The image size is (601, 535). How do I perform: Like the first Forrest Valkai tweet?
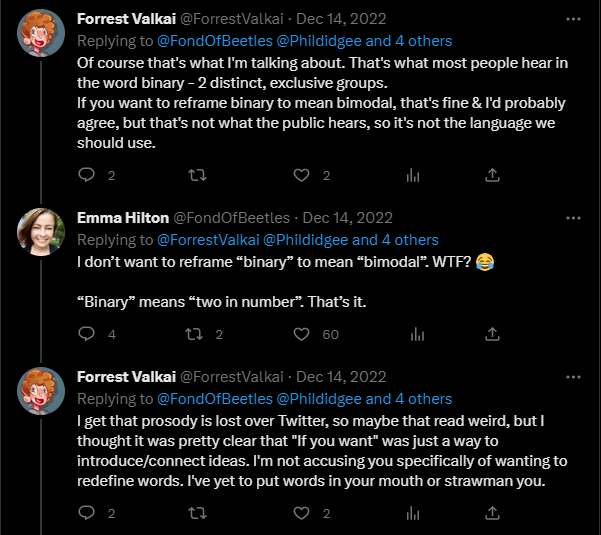[x=301, y=175]
